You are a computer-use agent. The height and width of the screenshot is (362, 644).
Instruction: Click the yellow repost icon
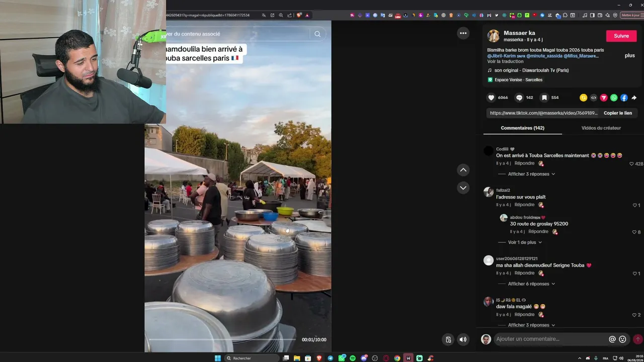583,98
